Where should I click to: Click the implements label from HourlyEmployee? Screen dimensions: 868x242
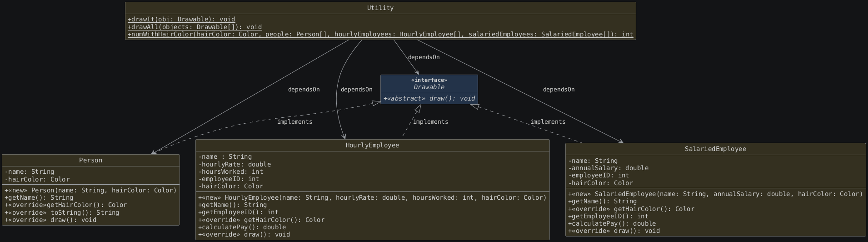tap(430, 122)
